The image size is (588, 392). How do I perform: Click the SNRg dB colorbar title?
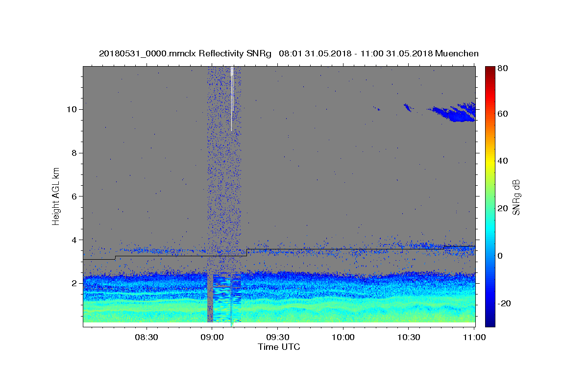[516, 197]
